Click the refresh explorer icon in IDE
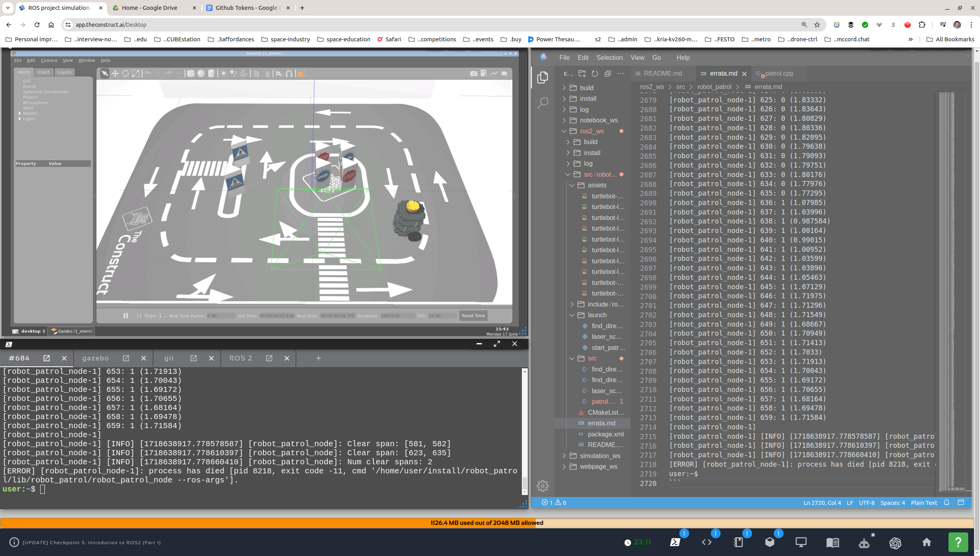This screenshot has width=980, height=556. click(595, 74)
